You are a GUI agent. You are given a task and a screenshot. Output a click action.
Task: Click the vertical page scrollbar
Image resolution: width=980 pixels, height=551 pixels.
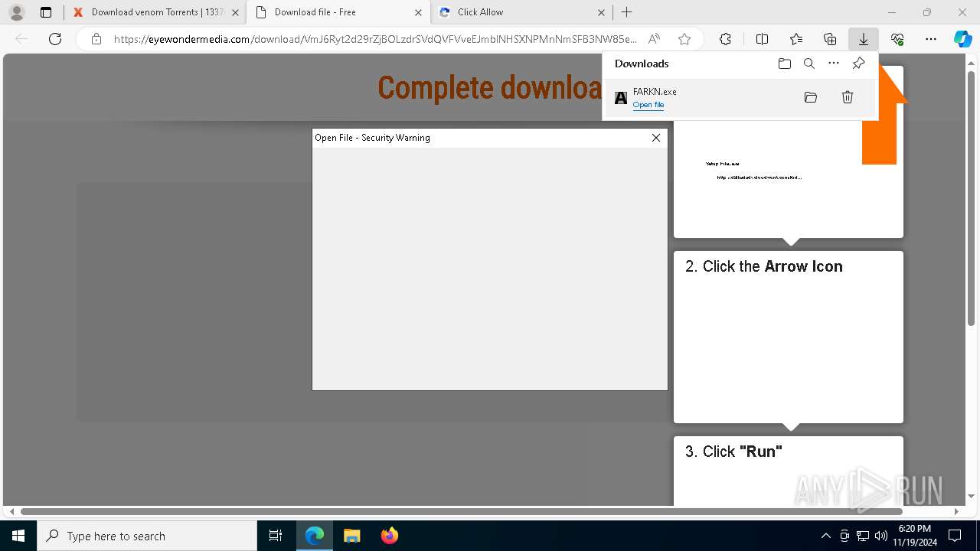point(972,199)
